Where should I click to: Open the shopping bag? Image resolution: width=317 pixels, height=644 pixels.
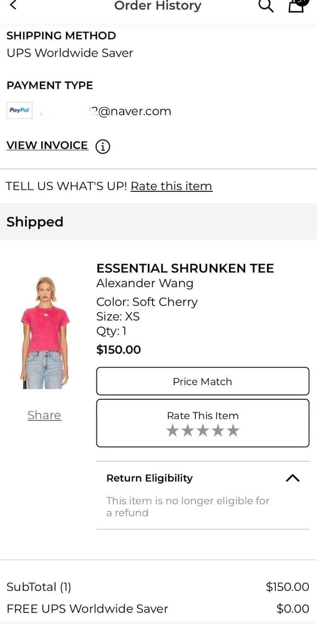[x=296, y=5]
